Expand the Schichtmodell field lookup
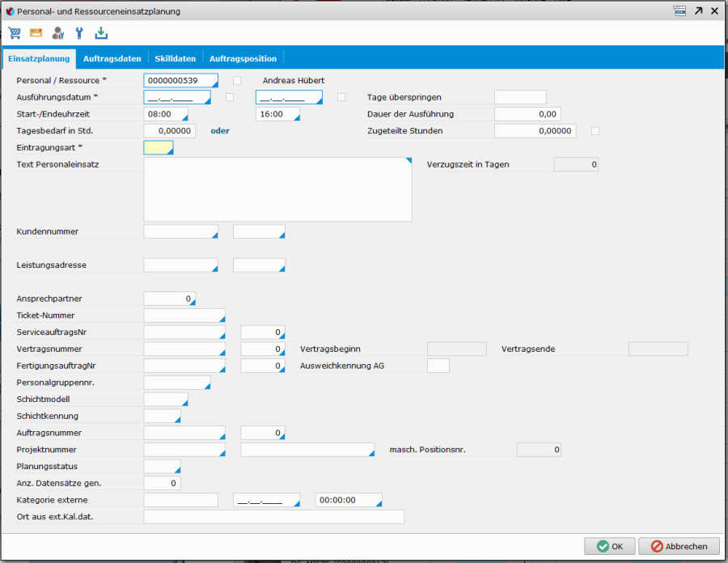Viewport: 728px width, 563px height. click(184, 403)
